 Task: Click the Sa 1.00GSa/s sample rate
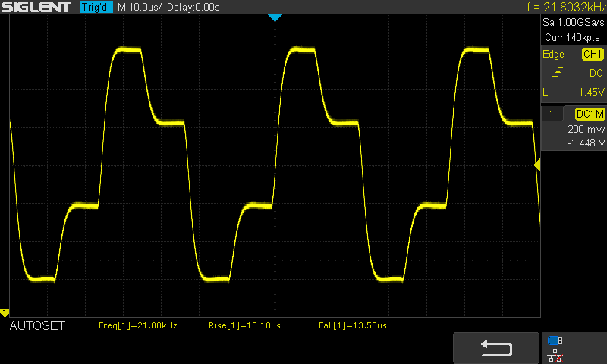(573, 23)
